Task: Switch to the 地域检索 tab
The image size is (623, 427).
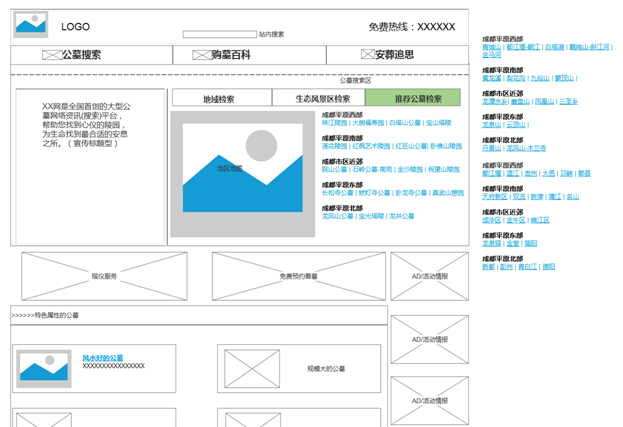Action: pos(219,99)
